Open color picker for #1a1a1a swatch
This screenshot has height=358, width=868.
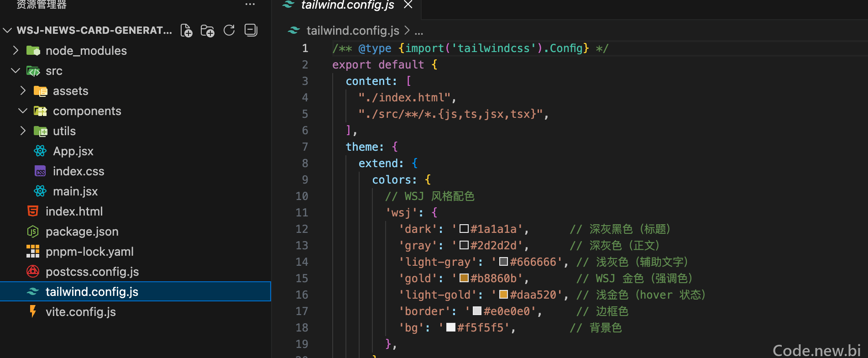click(x=464, y=229)
